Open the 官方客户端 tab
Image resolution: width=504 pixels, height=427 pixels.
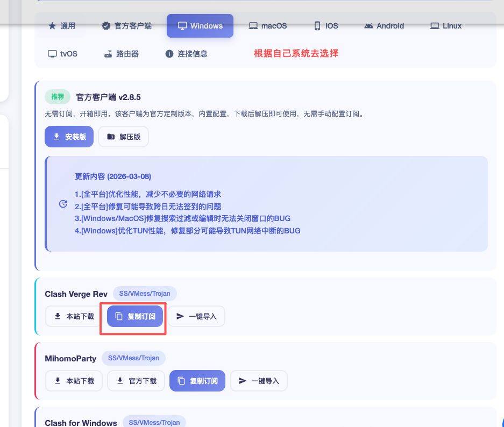(x=126, y=26)
